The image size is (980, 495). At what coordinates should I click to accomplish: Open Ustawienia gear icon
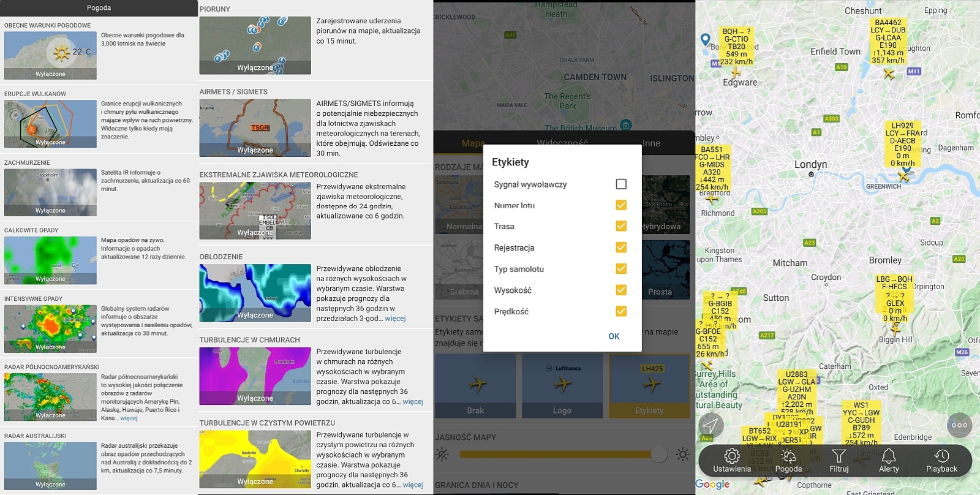tap(731, 456)
